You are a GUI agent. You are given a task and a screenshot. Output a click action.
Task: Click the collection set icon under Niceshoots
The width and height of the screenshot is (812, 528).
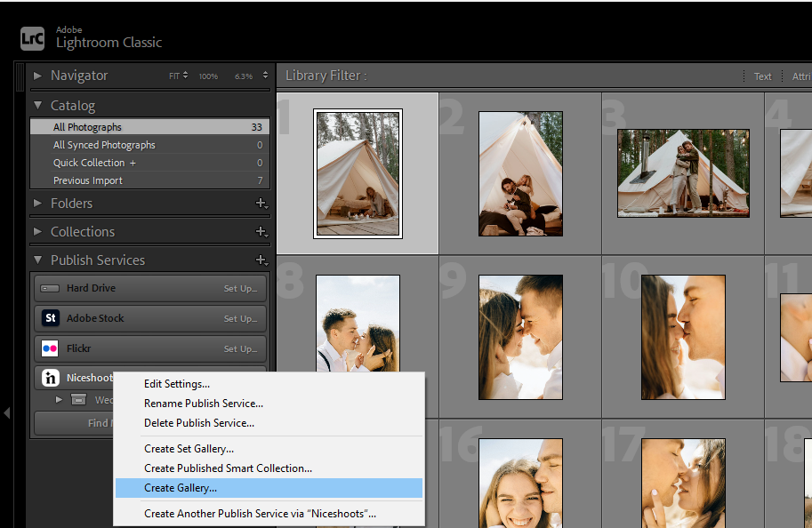(x=79, y=400)
